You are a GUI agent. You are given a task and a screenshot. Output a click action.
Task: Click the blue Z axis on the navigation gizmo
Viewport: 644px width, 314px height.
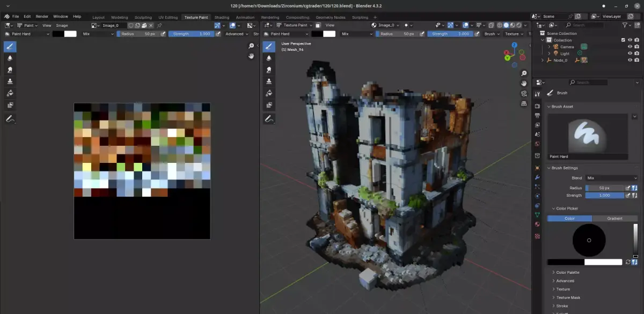tap(514, 45)
